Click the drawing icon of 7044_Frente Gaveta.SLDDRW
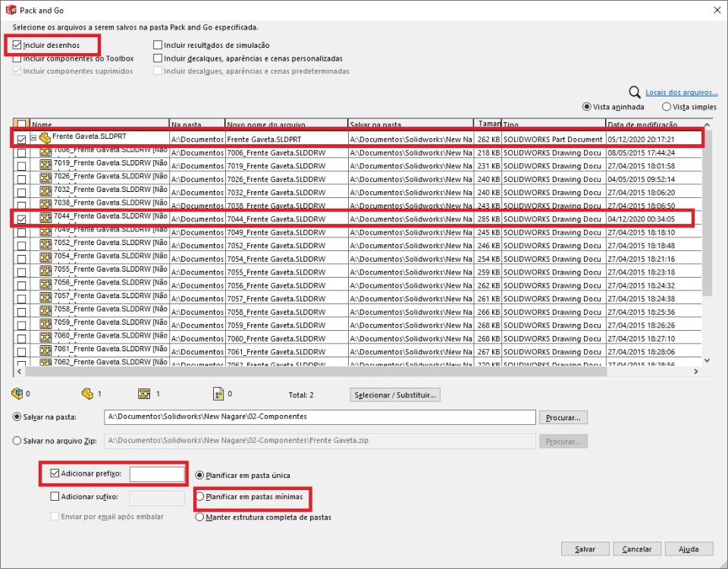Screen dimensions: 728x569 click(45, 218)
